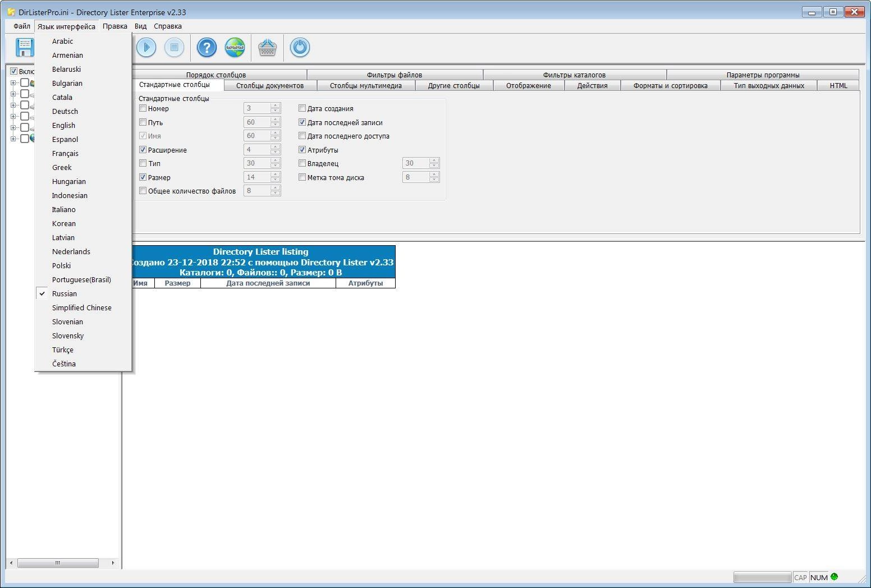871x588 pixels.
Task: Increase the Номер width spinner value
Action: pyautogui.click(x=275, y=105)
